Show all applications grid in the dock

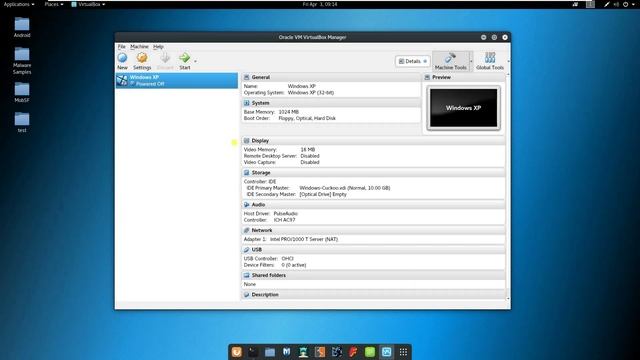403,352
